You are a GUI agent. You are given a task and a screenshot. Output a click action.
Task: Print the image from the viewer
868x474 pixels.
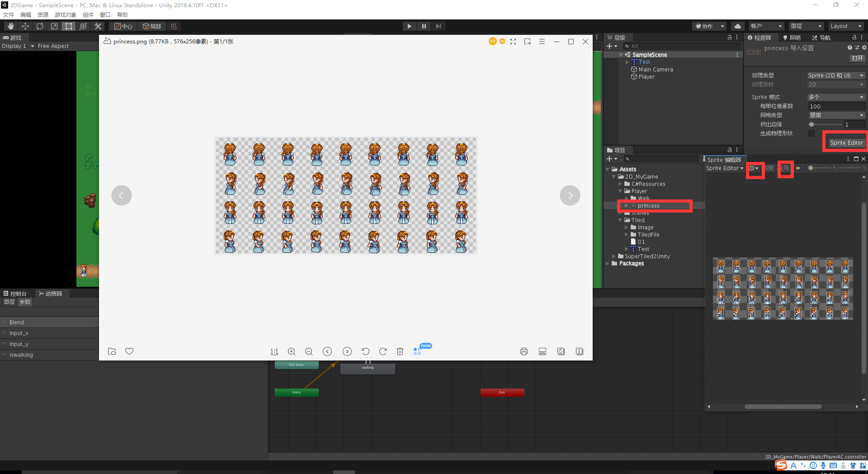(x=524, y=351)
